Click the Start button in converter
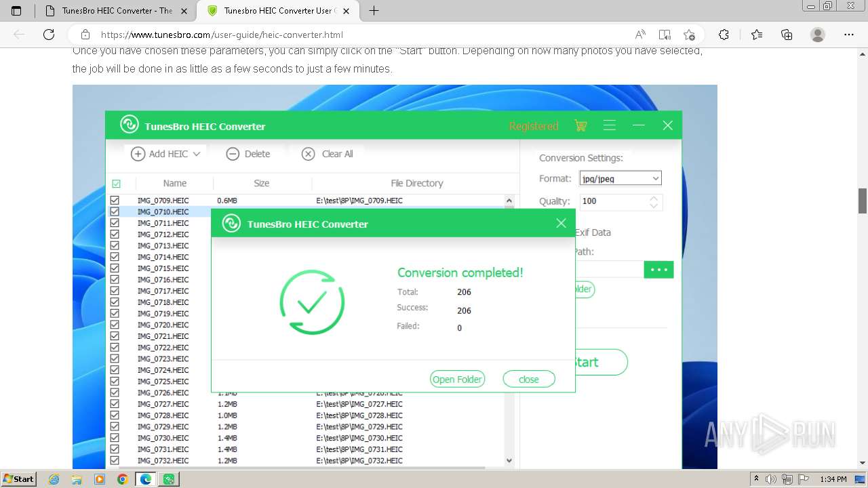 tap(601, 362)
